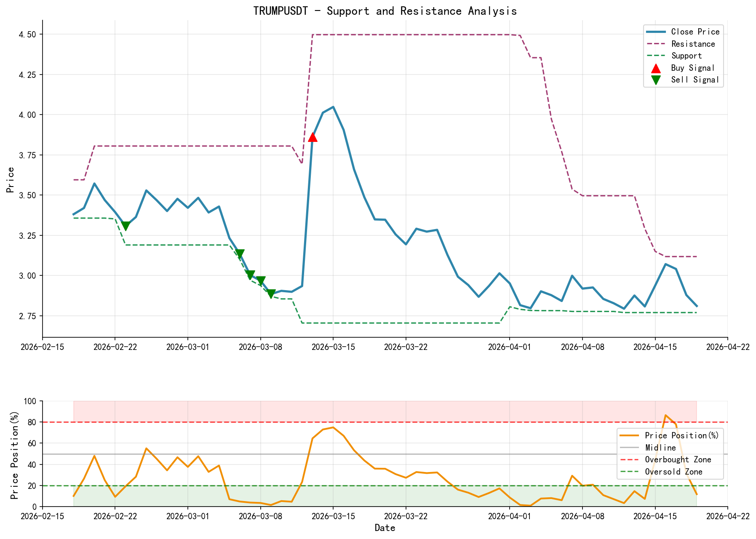Viewport: 756px width, 539px height.
Task: Click the red triangle icon in legend
Action: coord(656,68)
